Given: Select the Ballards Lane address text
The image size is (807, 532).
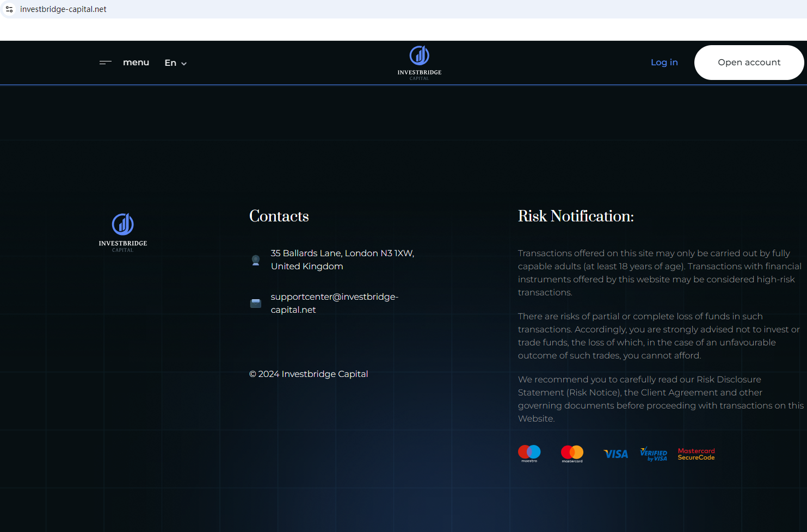Looking at the screenshot, I should 342,259.
